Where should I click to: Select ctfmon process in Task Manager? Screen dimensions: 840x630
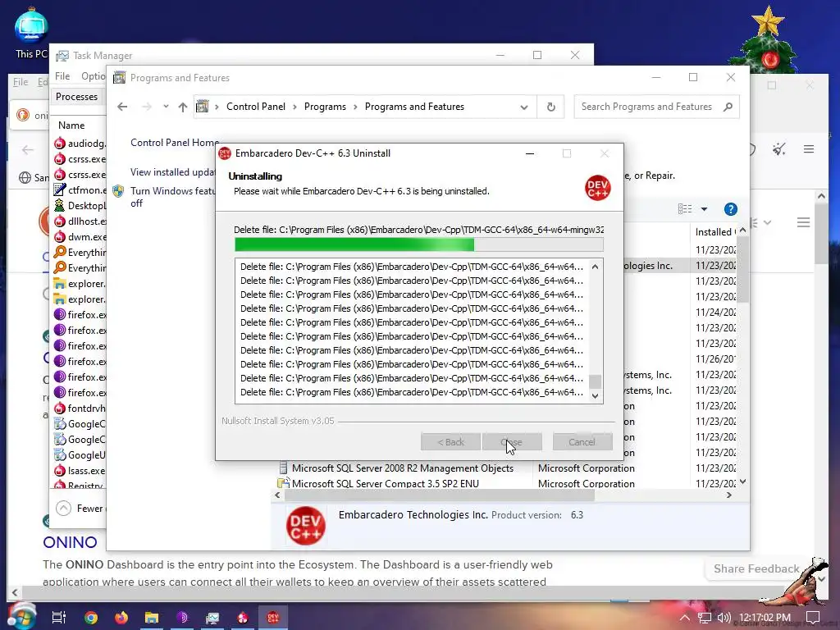[80, 190]
